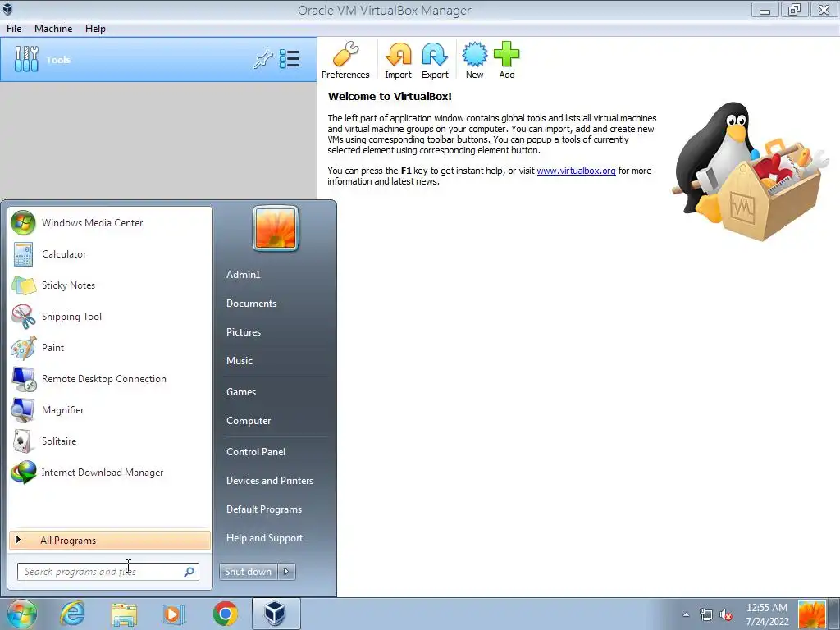The image size is (840, 630).
Task: Click the Import appliance icon
Action: (x=398, y=61)
